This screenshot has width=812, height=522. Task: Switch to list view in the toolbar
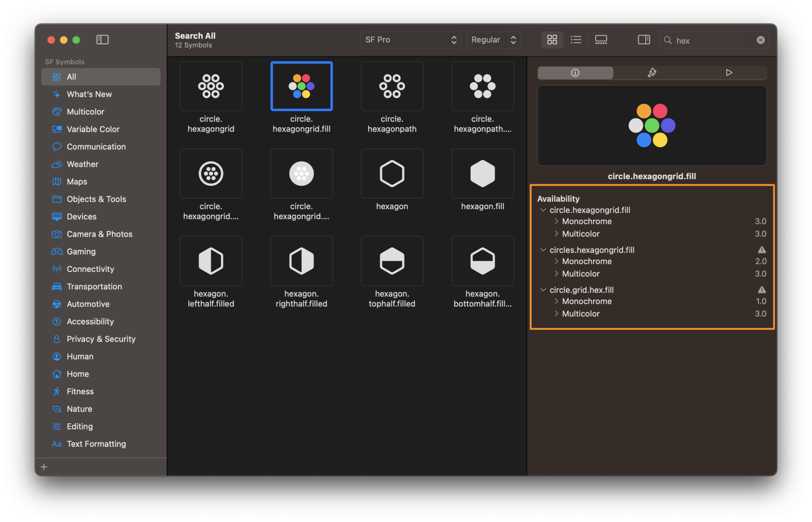coord(576,40)
